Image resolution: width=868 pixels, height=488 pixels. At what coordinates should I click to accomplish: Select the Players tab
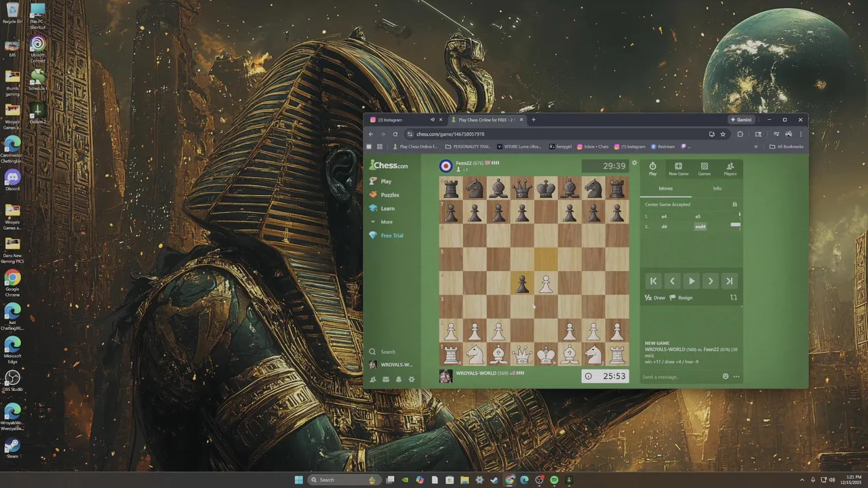click(730, 169)
